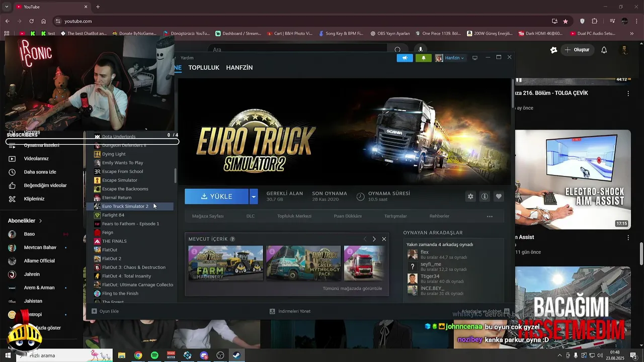Open game settings gear in Steam
Screen dimensions: 644x362
(x=470, y=197)
